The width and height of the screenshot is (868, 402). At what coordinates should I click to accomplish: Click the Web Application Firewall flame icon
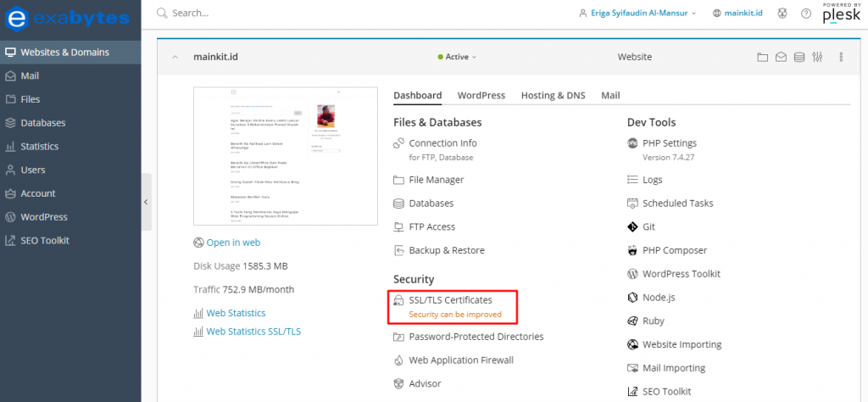coord(398,360)
